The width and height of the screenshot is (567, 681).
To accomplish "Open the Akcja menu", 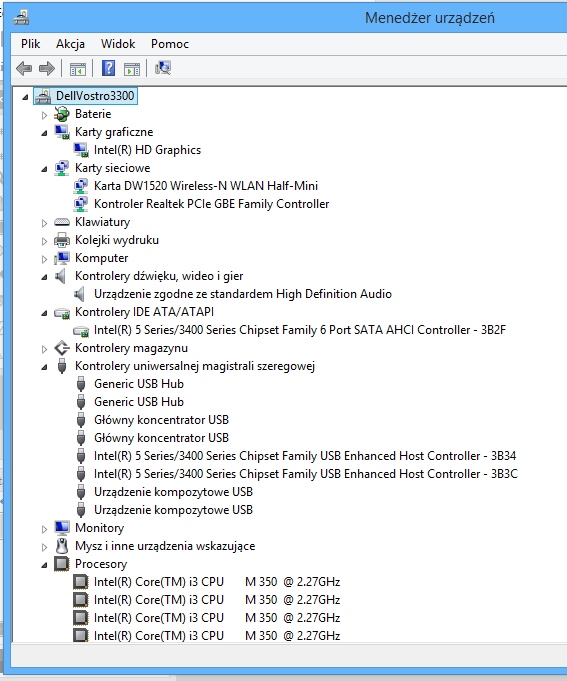I will [x=70, y=44].
